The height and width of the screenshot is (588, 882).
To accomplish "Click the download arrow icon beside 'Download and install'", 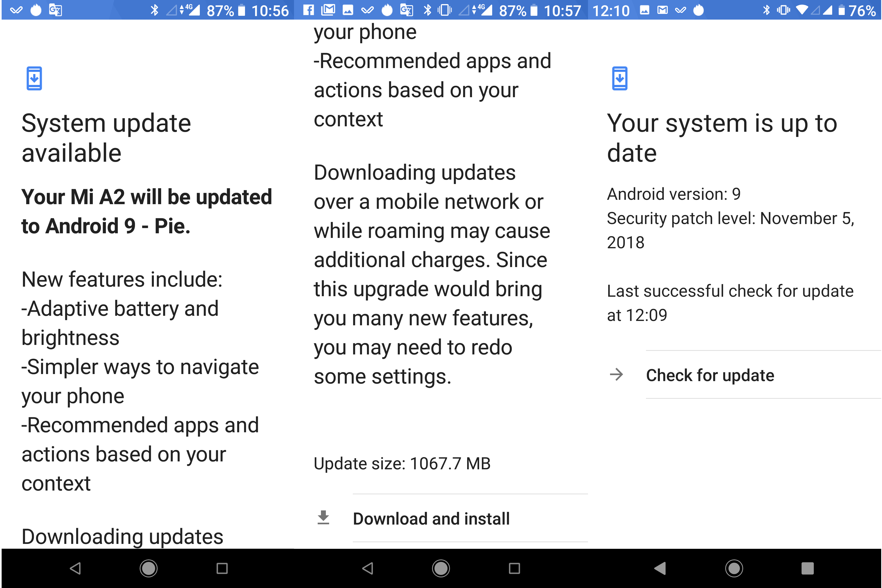I will (x=323, y=517).
